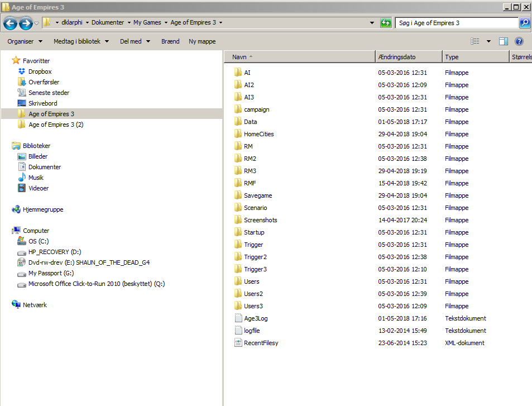Click the Seneste steder icon

22,92
